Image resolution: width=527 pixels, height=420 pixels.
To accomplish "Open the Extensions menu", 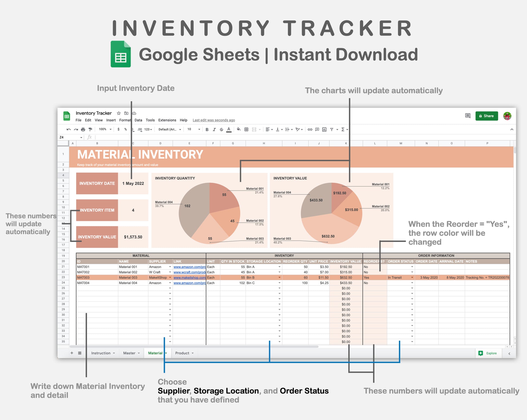I will (167, 120).
